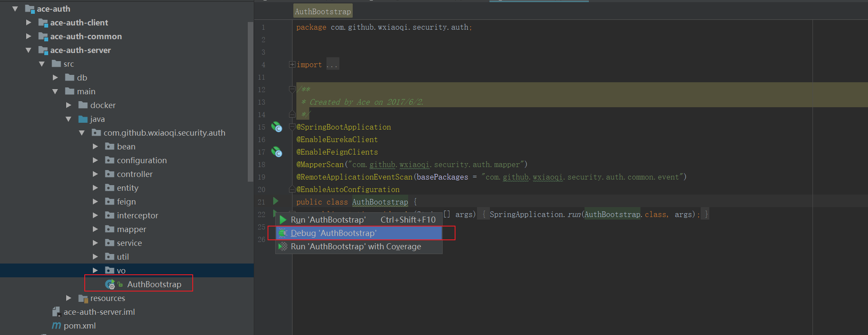
Task: Click the db folder icon
Action: (69, 78)
